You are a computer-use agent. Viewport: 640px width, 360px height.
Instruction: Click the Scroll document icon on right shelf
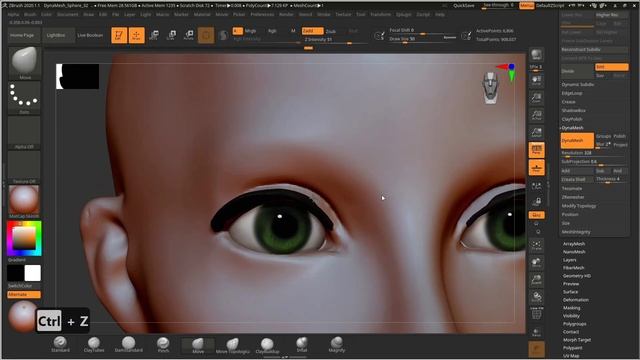pos(536,80)
